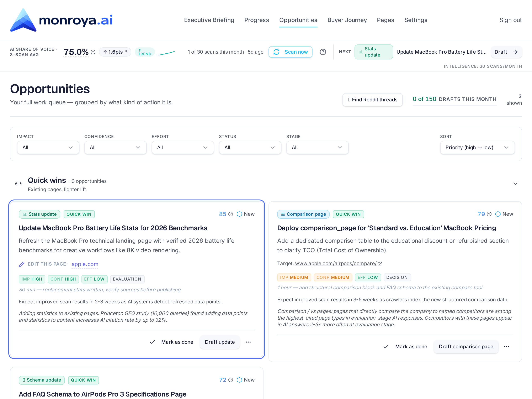Click the DECISION stage badge
The width and height of the screenshot is (532, 399).
pos(397,278)
